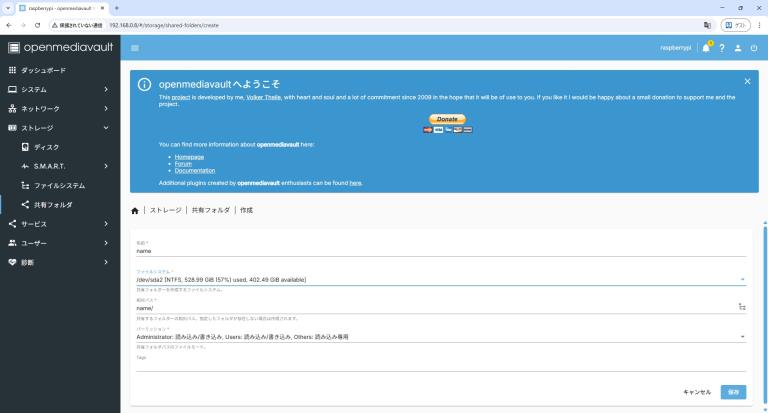Click the browser forward arrow

click(23, 25)
